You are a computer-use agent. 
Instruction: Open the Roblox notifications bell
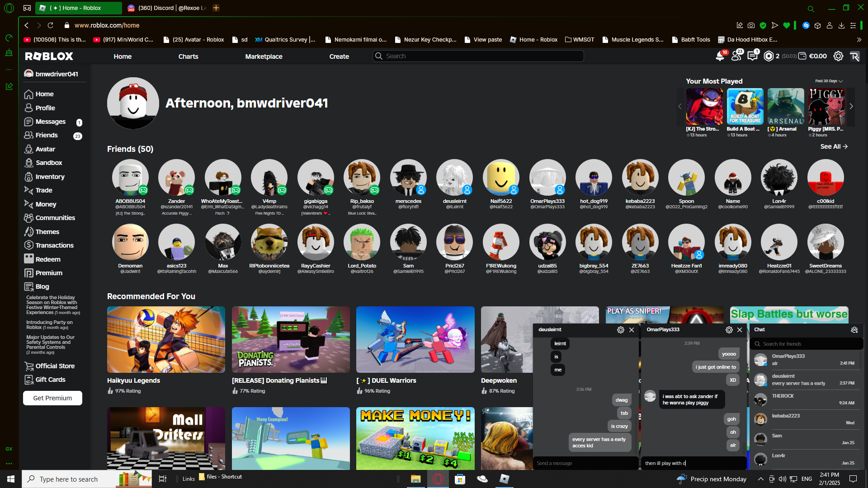(720, 56)
